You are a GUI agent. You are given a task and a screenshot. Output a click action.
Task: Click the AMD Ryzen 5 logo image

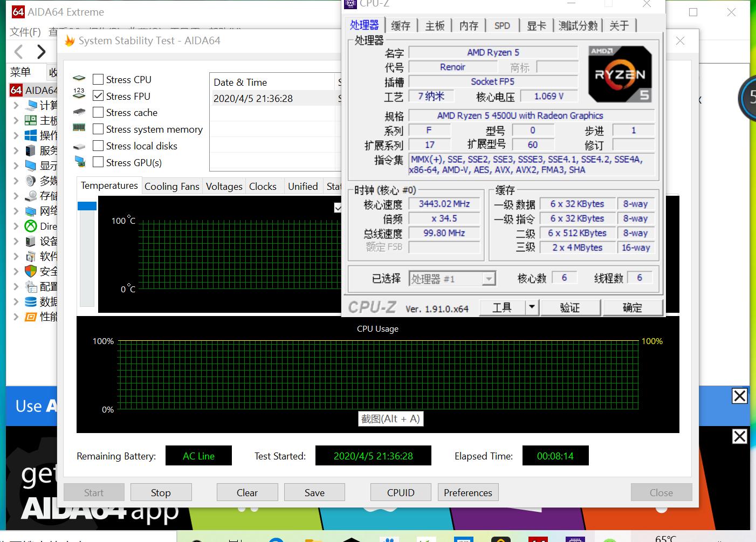(620, 74)
